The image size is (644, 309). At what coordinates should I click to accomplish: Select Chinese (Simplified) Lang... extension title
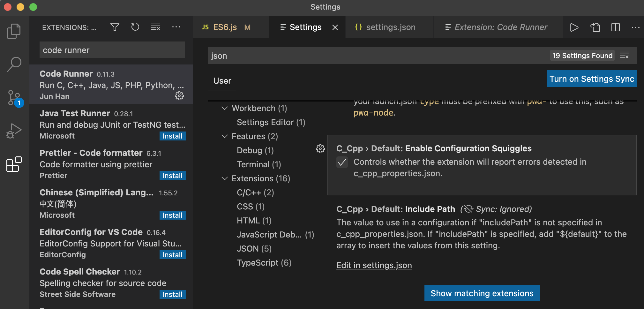(96, 192)
